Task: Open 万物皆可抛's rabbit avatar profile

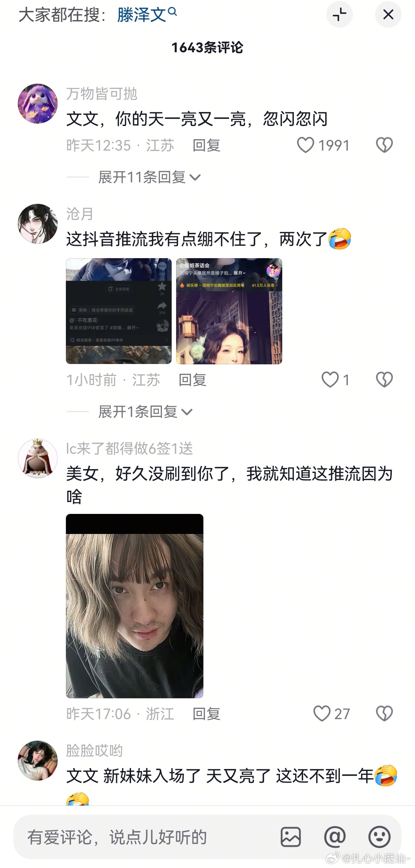Action: click(38, 103)
